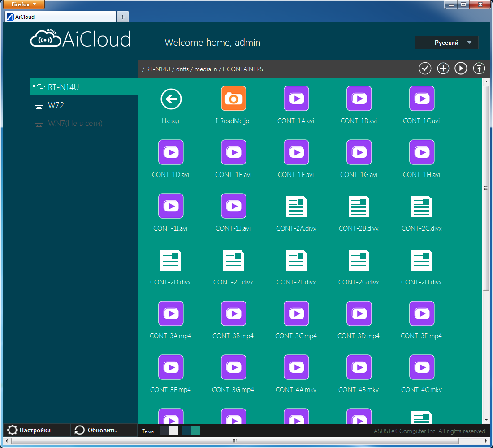Open the CONT-1I.avi video icon
Viewport: 493px width, 448px height.
[x=171, y=206]
